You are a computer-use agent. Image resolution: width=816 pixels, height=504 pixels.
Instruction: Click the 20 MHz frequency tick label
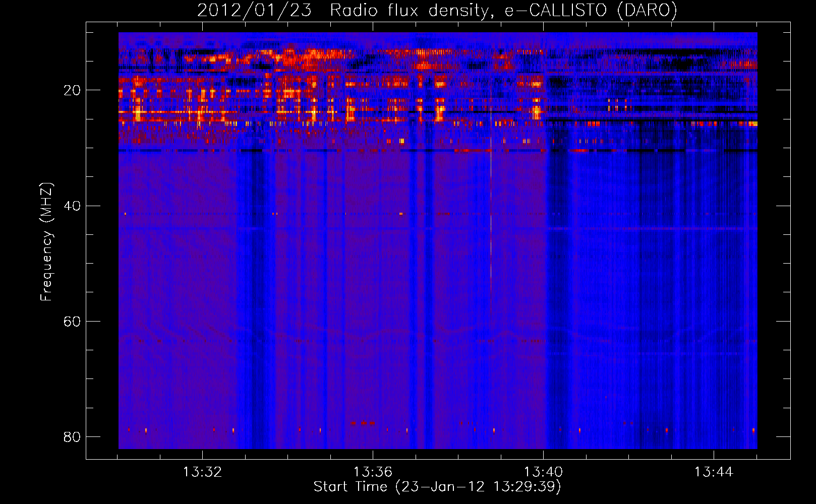tap(72, 90)
